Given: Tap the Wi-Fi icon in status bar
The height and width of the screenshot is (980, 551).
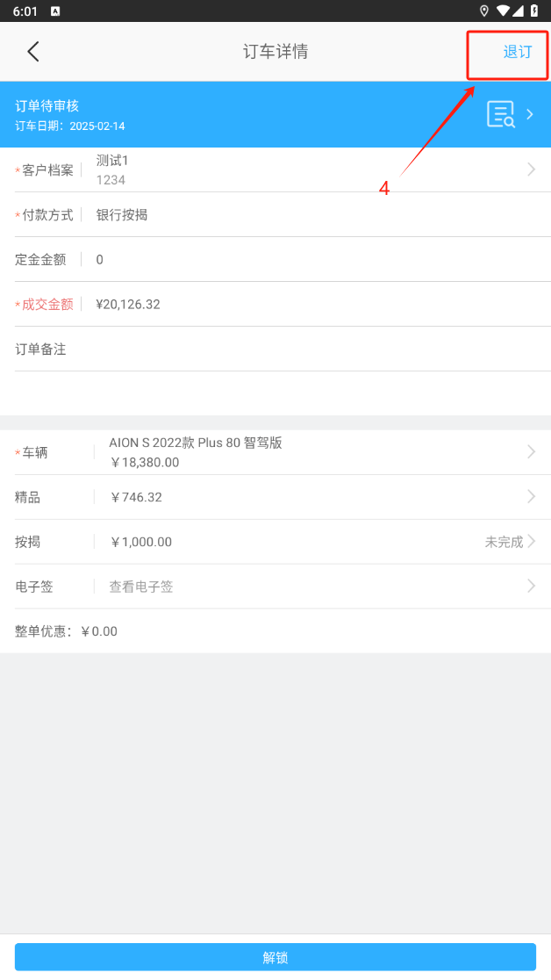Looking at the screenshot, I should [503, 11].
